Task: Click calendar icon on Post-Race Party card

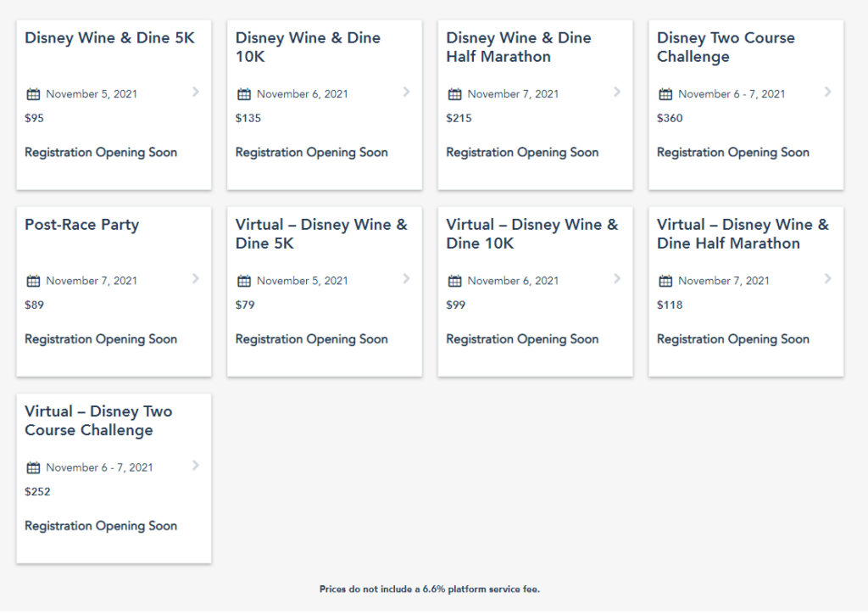Action: [x=34, y=281]
